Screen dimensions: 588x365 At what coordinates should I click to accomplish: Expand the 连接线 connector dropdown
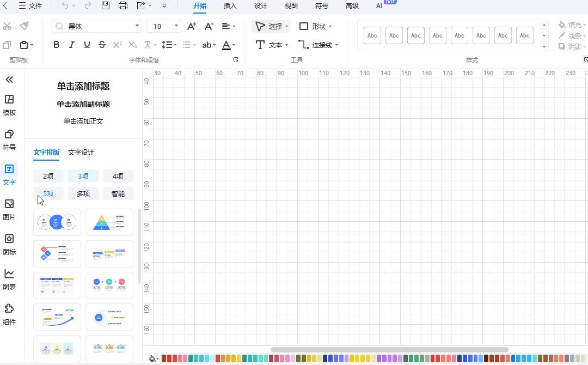coord(336,45)
